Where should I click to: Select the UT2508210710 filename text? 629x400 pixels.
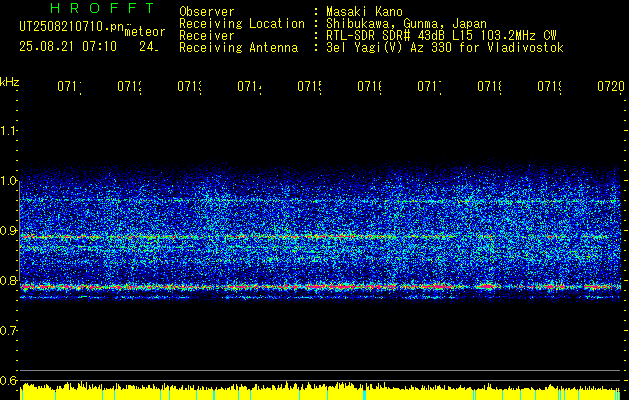coord(72,27)
